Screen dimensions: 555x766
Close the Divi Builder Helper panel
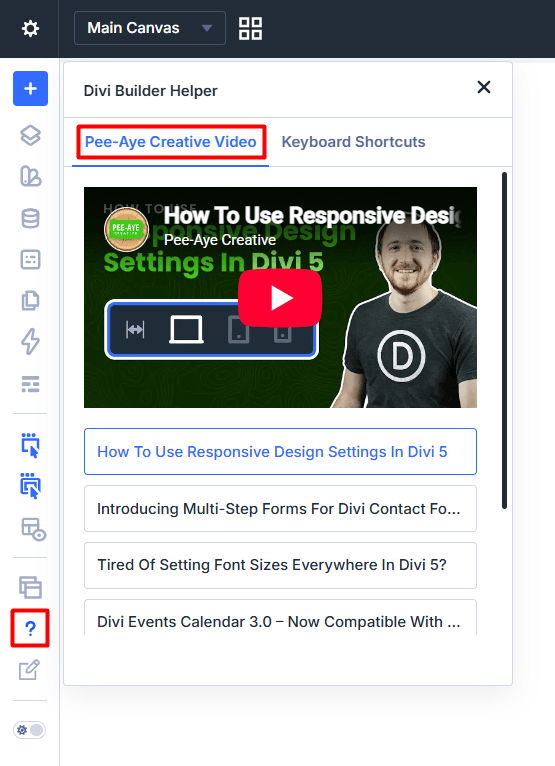tap(484, 87)
